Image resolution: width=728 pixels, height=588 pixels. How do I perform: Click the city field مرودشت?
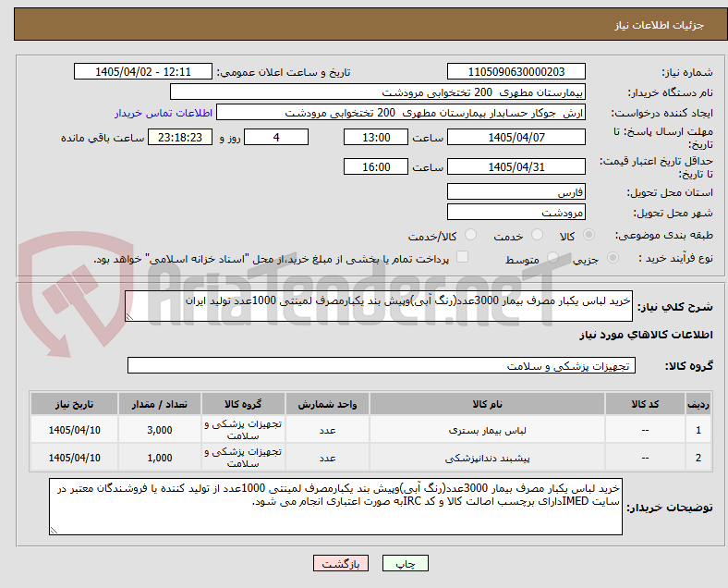tap(516, 212)
